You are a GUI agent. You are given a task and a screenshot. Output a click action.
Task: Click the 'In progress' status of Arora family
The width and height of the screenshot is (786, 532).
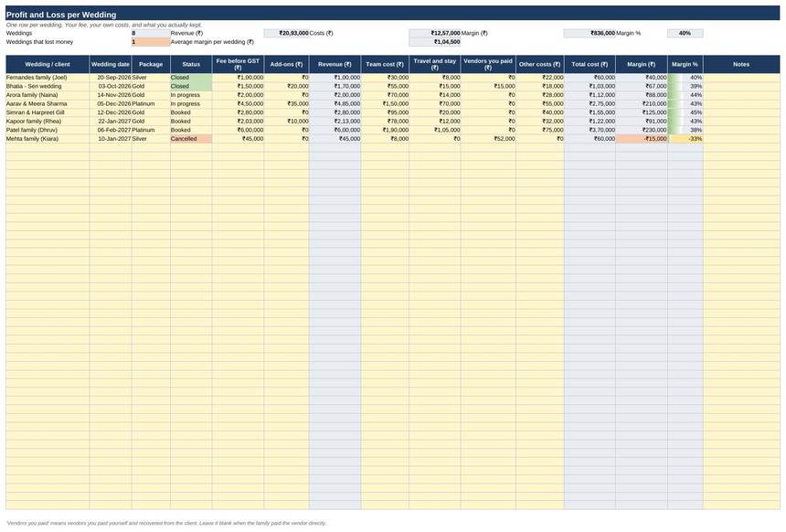click(191, 95)
